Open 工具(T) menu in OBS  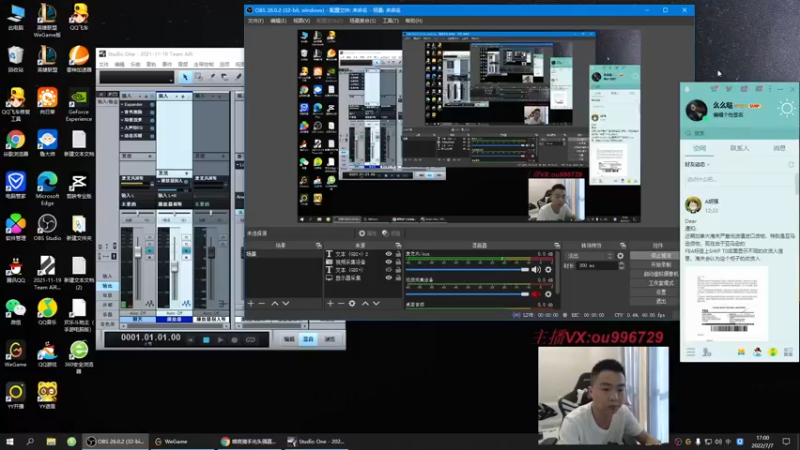pos(390,21)
